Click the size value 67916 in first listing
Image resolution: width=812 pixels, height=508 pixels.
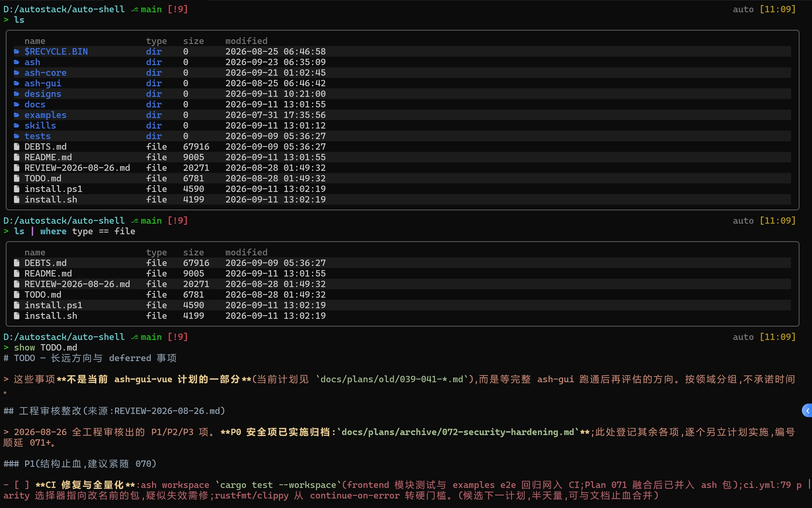[196, 147]
